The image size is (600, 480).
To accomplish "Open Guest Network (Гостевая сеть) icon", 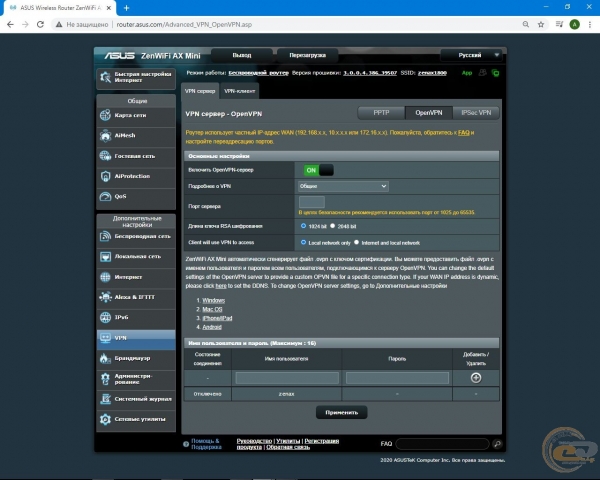I will 105,156.
